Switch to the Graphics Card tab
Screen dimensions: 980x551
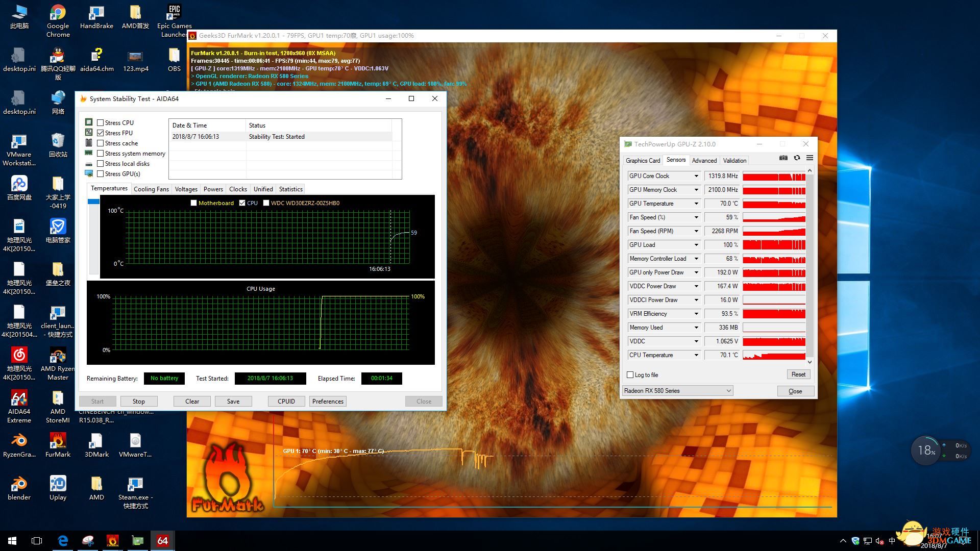(643, 161)
